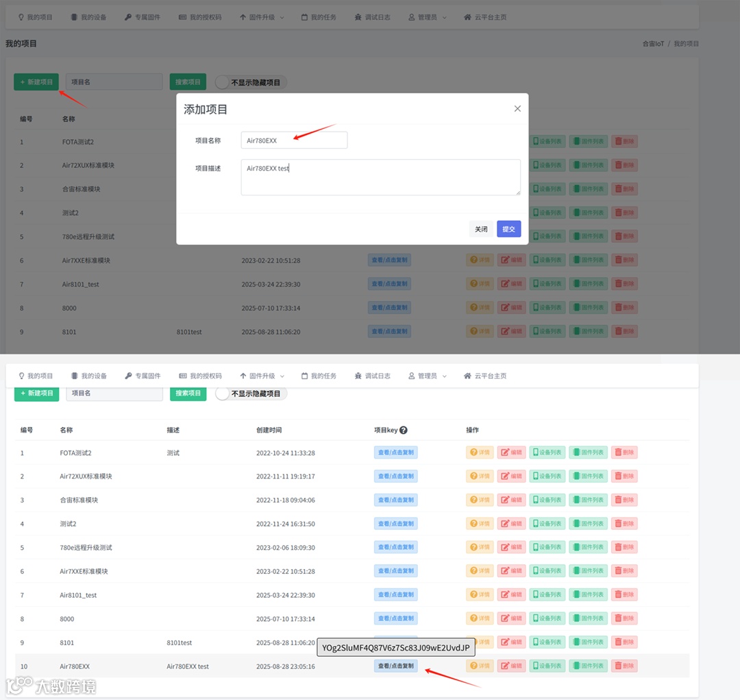Click 我的授权码 keyboard icon in dimmed nav bar

183,17
